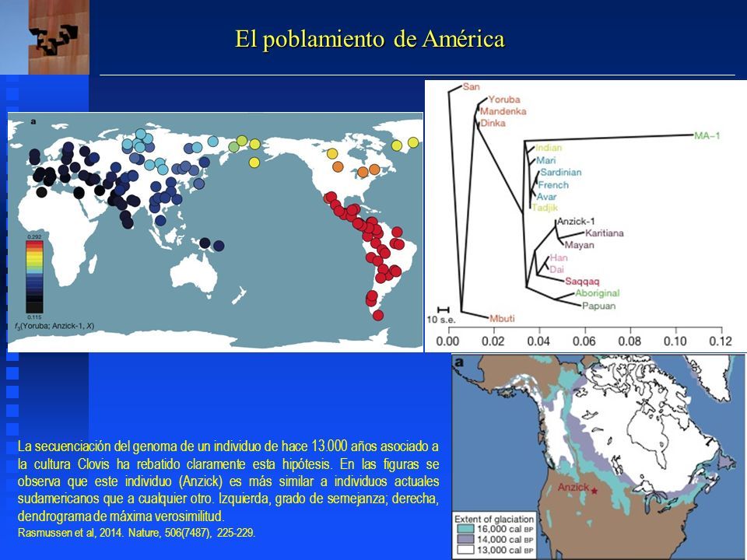Viewport: 747px width, 560px height.
Task: Click the 'Mbuti' tree label
Action: [502, 319]
